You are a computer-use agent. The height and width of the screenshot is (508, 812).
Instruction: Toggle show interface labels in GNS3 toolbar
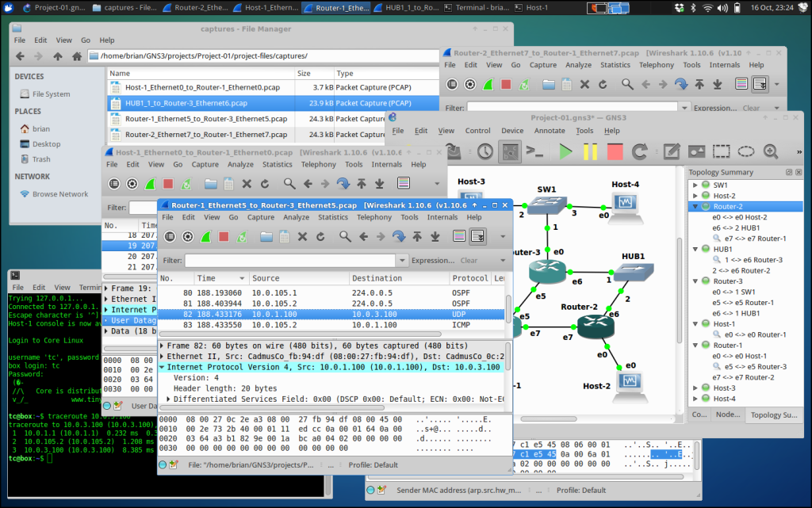coord(510,151)
